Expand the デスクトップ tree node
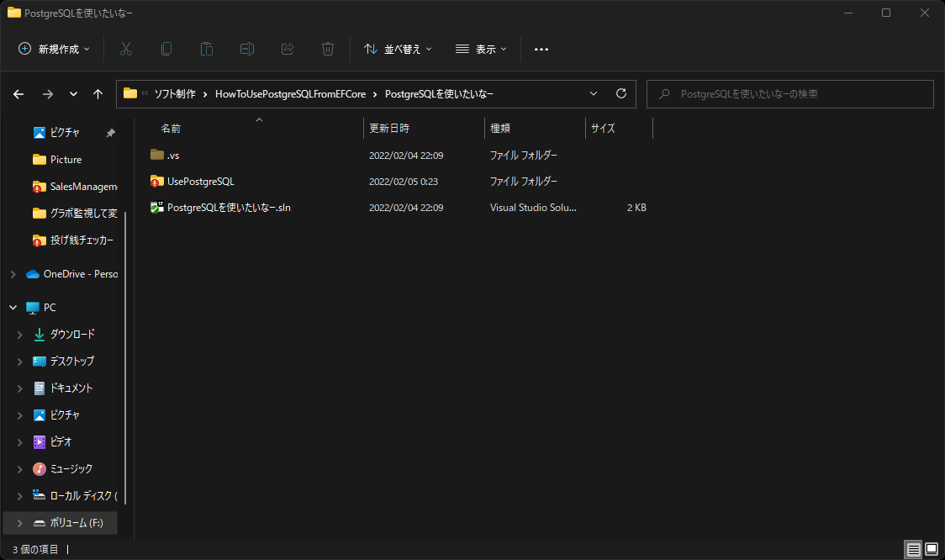The height and width of the screenshot is (560, 945). [x=20, y=362]
